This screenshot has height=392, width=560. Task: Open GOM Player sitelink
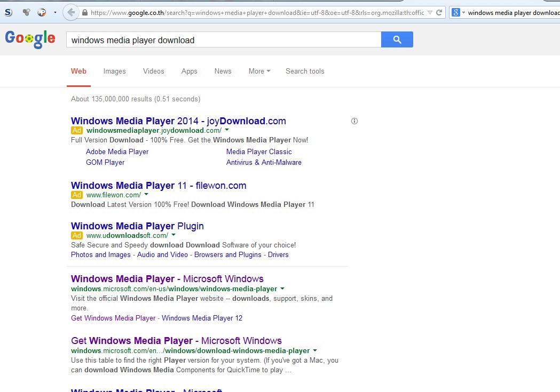(x=105, y=162)
